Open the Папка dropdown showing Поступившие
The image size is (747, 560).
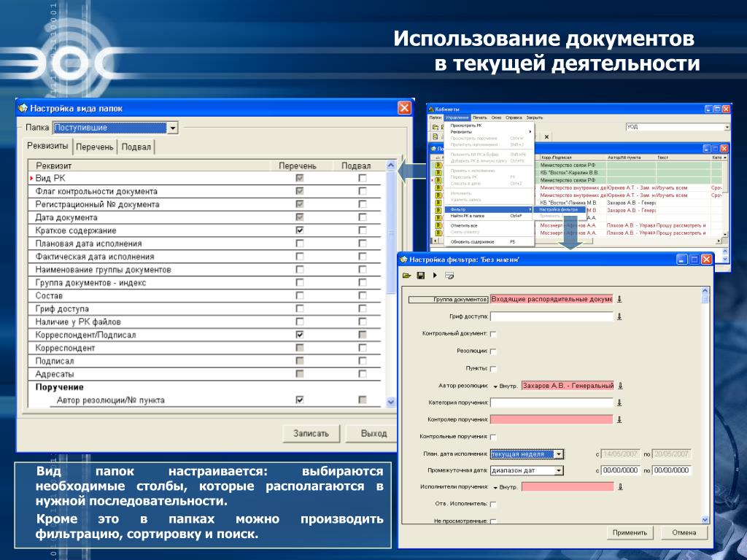pyautogui.click(x=172, y=128)
